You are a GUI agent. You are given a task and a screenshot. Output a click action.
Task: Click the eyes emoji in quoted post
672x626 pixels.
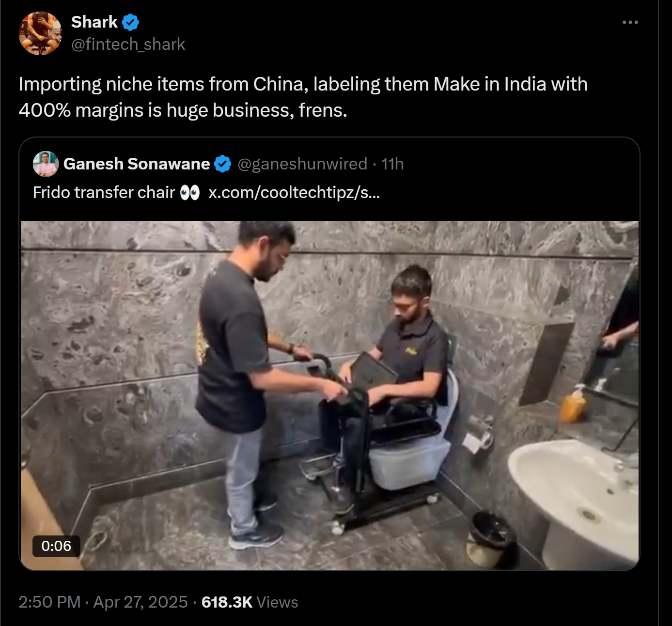189,193
